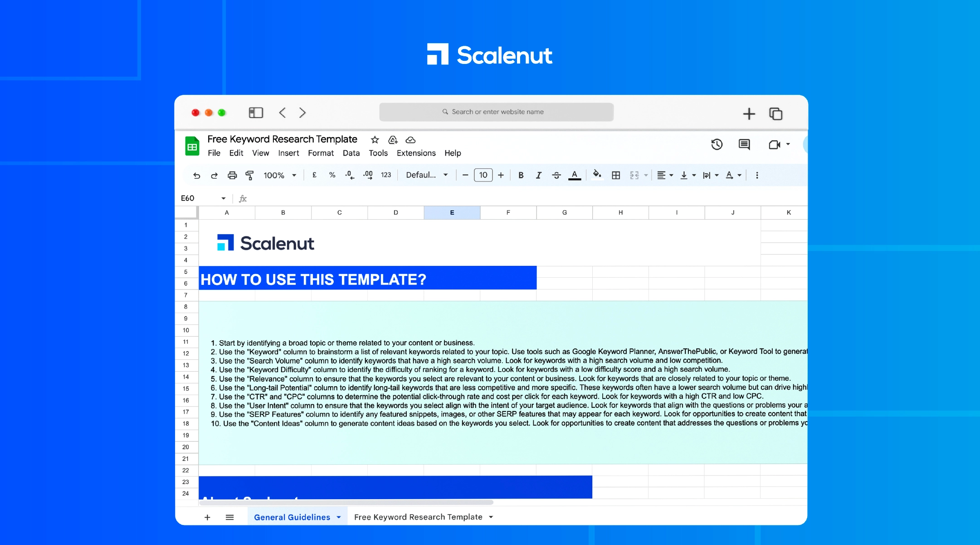980x545 pixels.
Task: Check document cloud save status
Action: (410, 140)
